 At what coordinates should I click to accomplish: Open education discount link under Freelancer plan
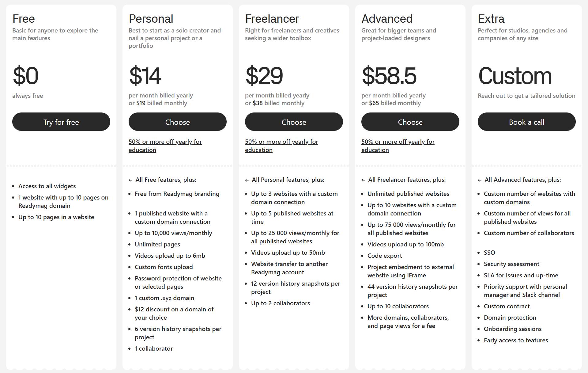pos(281,146)
